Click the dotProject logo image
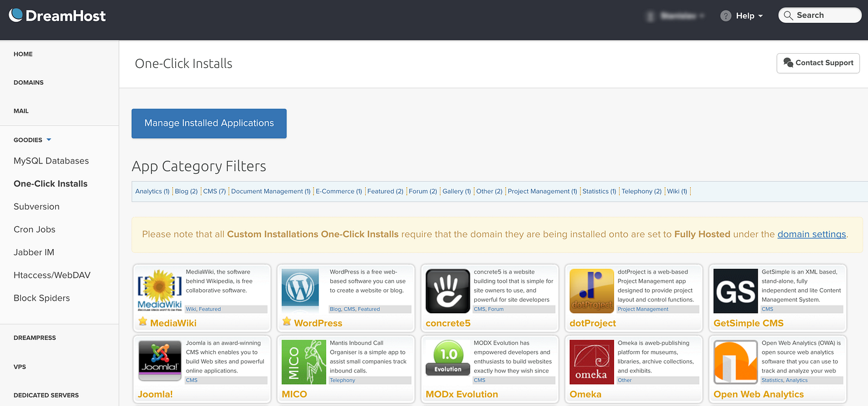Image resolution: width=868 pixels, height=406 pixels. click(x=592, y=291)
